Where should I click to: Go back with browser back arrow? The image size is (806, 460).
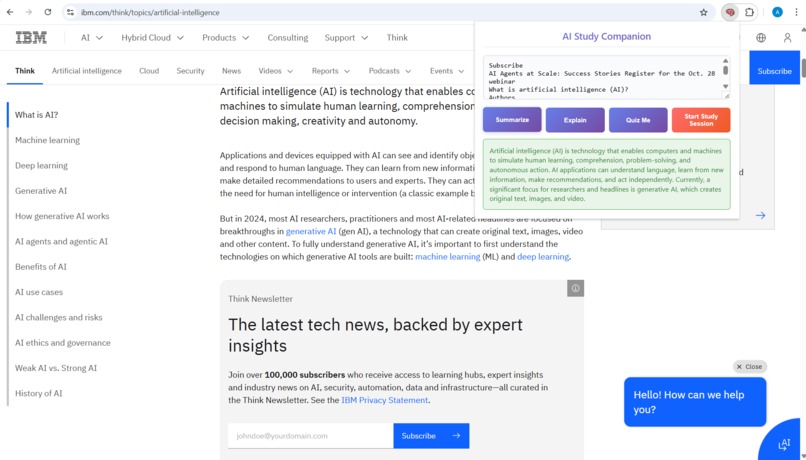click(10, 12)
